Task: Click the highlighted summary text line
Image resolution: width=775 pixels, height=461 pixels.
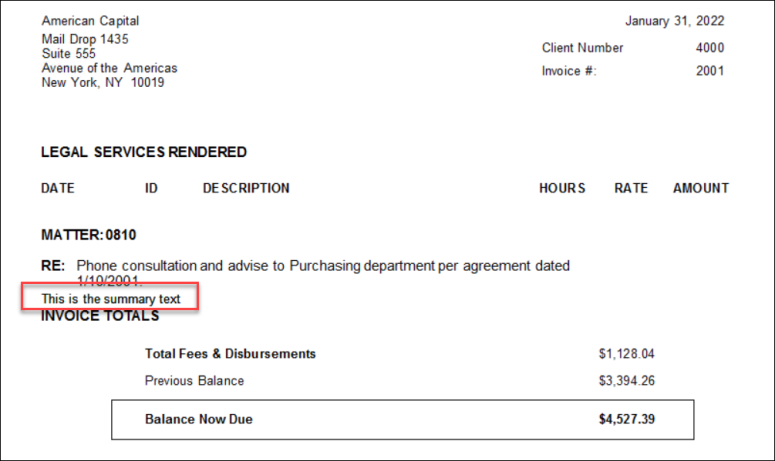Action: click(111, 299)
